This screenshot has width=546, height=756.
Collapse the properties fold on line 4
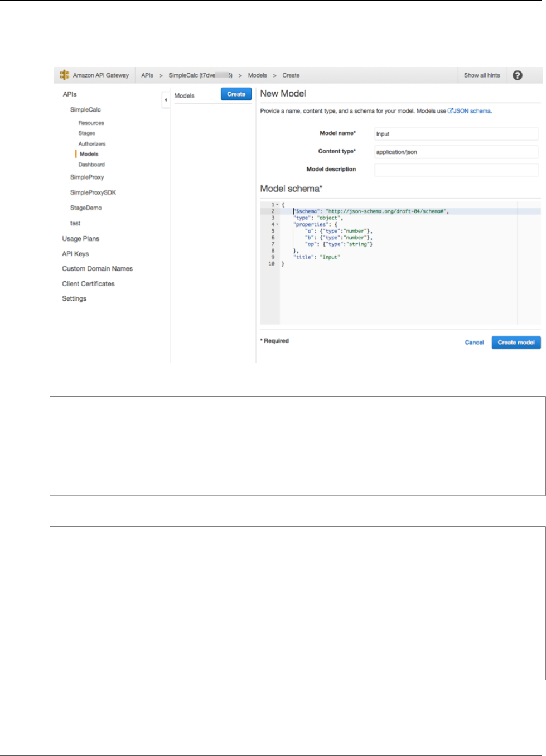tap(277, 224)
